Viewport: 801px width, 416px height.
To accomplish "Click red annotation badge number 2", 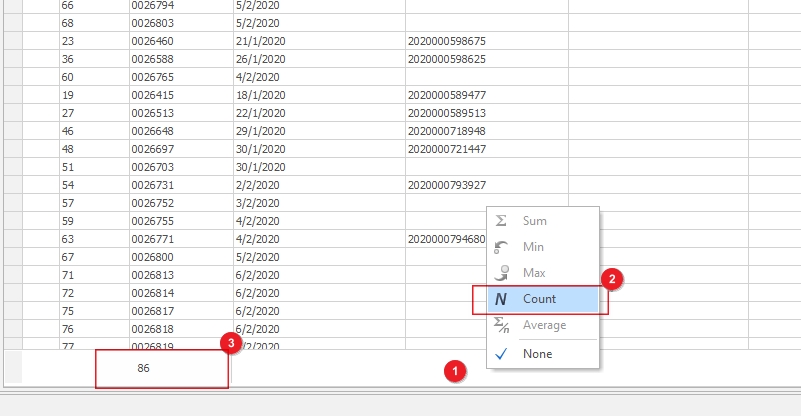I will 616,280.
